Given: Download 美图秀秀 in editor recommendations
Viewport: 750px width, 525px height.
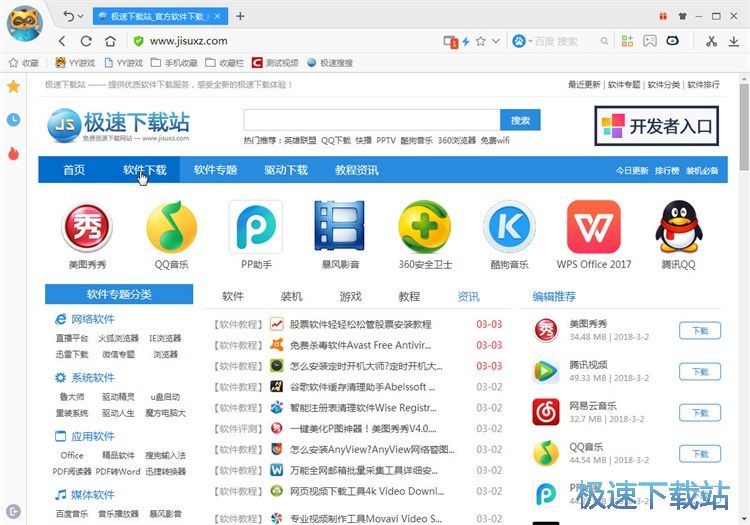Looking at the screenshot, I should click(700, 330).
